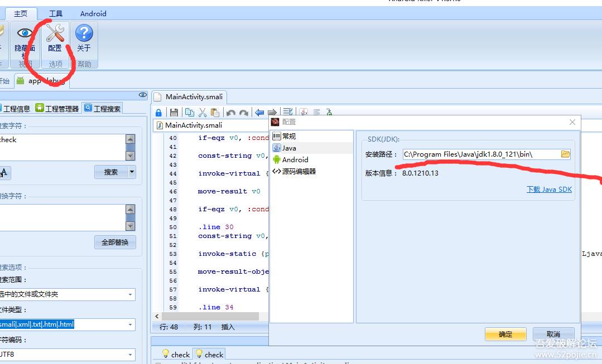The width and height of the screenshot is (602, 364).
Task: Open the Android ribbon tab
Action: pyautogui.click(x=93, y=14)
